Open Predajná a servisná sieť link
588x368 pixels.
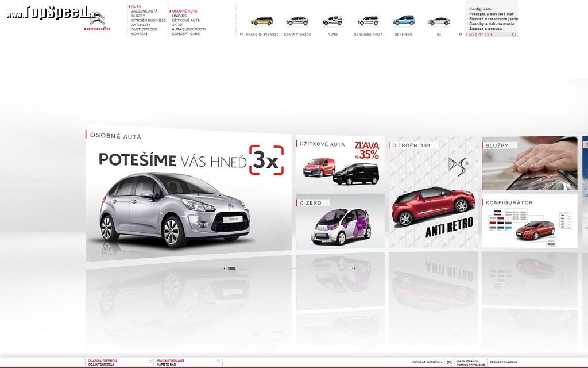(492, 14)
